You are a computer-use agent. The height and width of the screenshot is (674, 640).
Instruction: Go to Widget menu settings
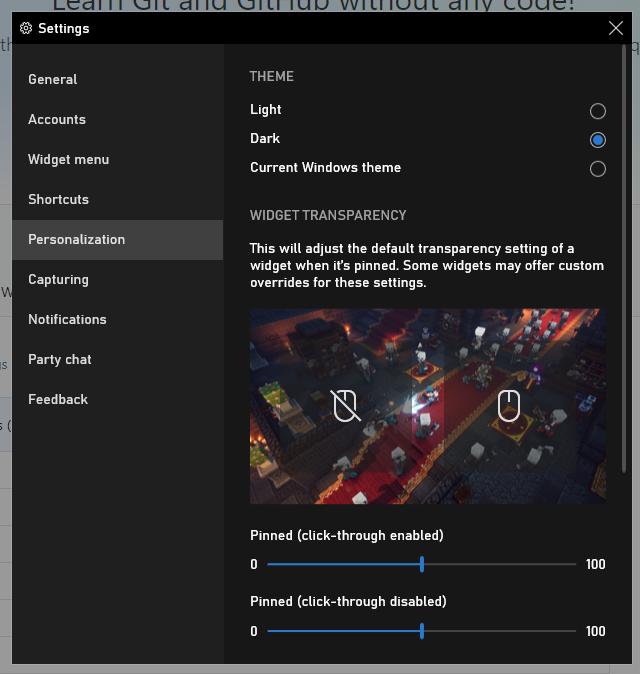click(x=117, y=159)
